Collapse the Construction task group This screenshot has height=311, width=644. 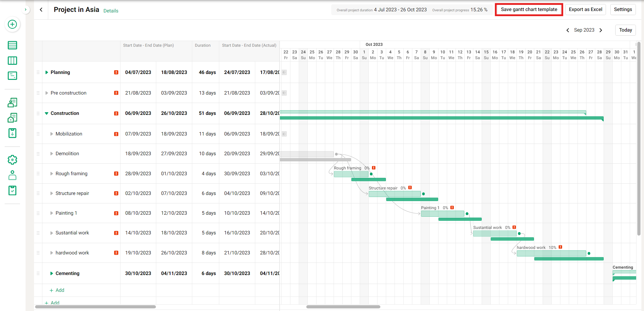(46, 113)
